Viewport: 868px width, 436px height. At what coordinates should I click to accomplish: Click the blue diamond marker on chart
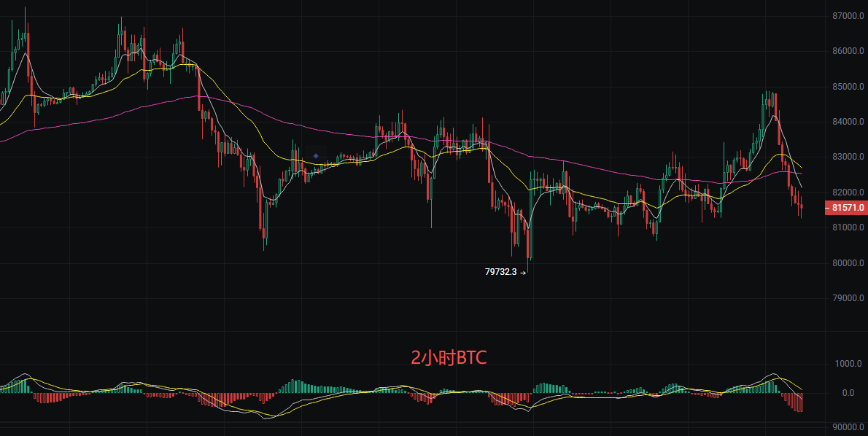316,156
